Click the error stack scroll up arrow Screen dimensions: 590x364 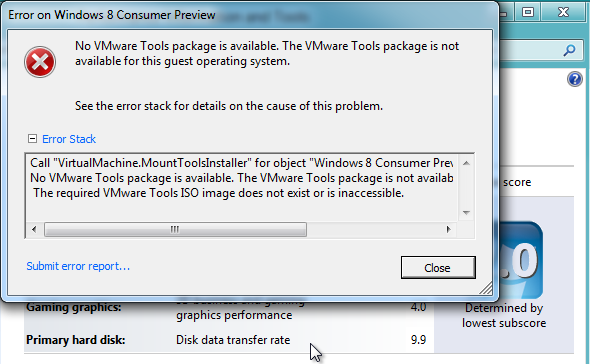click(466, 163)
